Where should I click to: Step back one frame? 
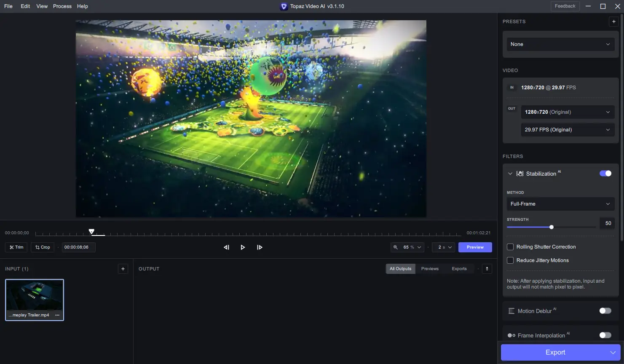pyautogui.click(x=226, y=247)
